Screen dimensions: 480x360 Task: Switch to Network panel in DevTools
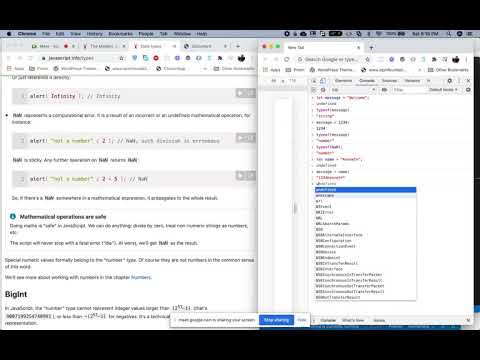pos(412,81)
